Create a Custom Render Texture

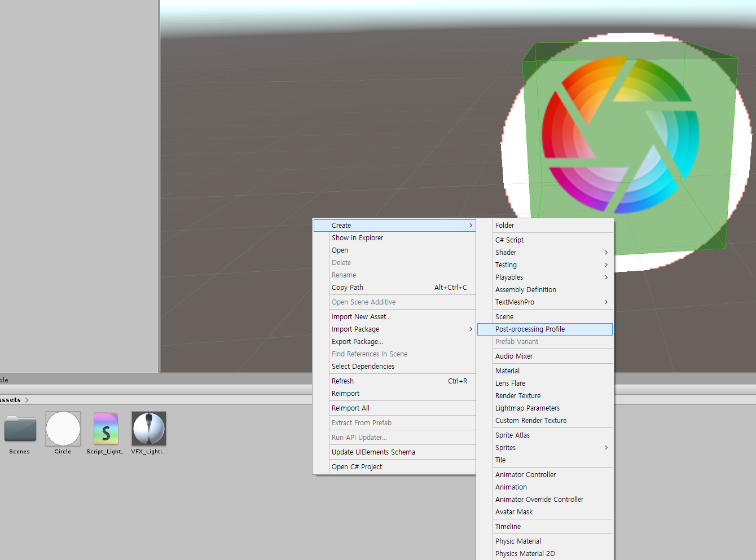(545, 421)
